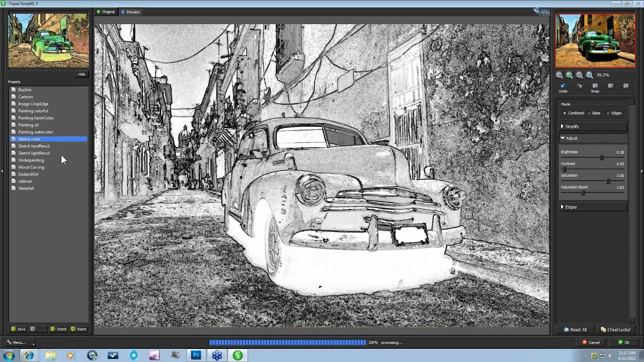The width and height of the screenshot is (644, 362).
Task: Select Painting oil preset
Action: 48,125
